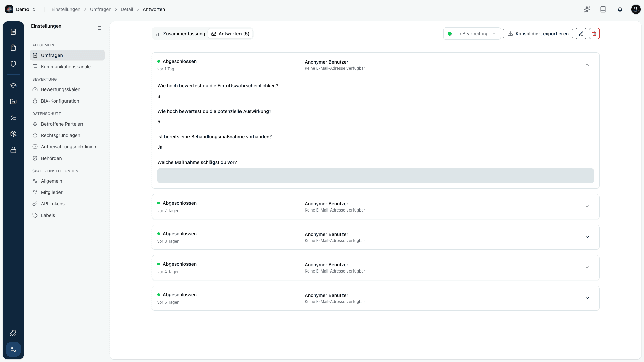Open the task list icon in the rail
The height and width of the screenshot is (362, 644).
(13, 118)
